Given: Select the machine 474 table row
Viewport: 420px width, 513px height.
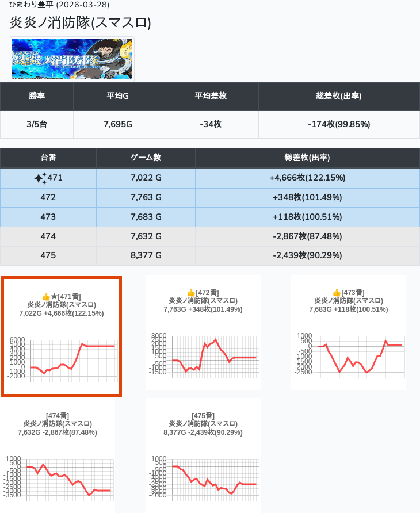Looking at the screenshot, I should 209,236.
